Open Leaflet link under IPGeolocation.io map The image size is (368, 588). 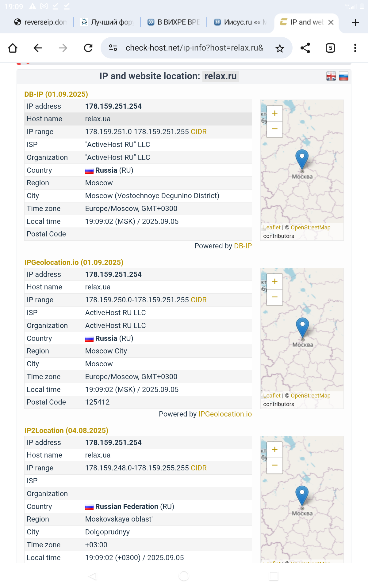[272, 396]
